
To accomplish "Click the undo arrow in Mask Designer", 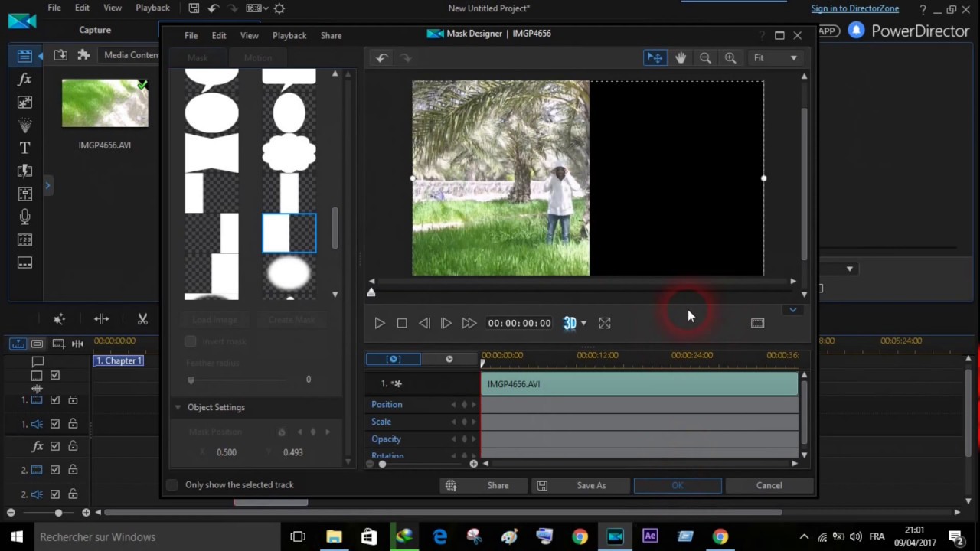I will click(x=382, y=57).
